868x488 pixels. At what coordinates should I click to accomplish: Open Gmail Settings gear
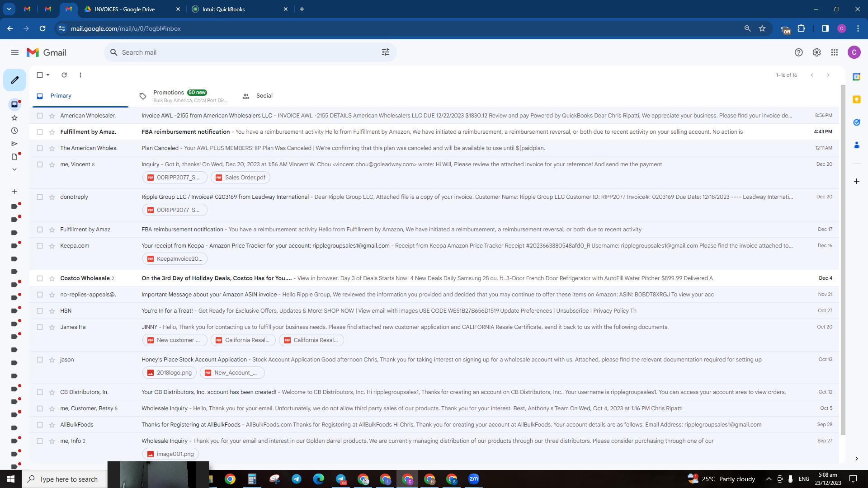coord(816,52)
